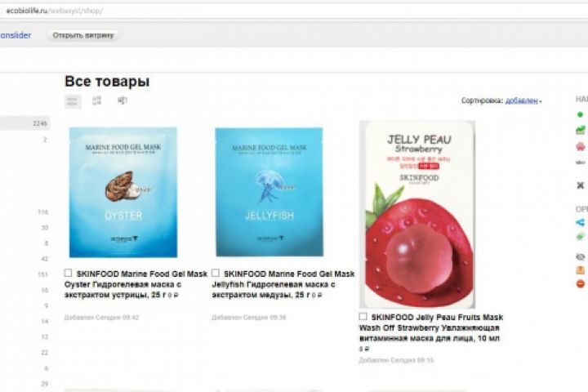The image size is (588, 392).
Task: Select the sidebar category showing 2246 items
Action: pyautogui.click(x=24, y=123)
